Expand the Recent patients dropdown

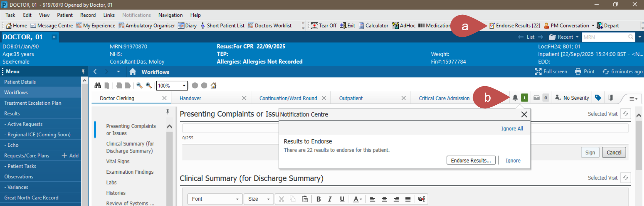563,37
